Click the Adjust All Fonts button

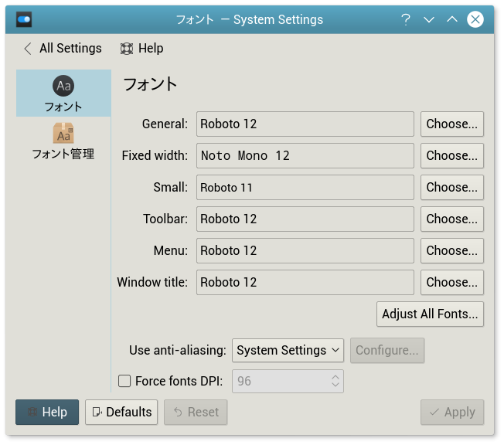tap(430, 314)
